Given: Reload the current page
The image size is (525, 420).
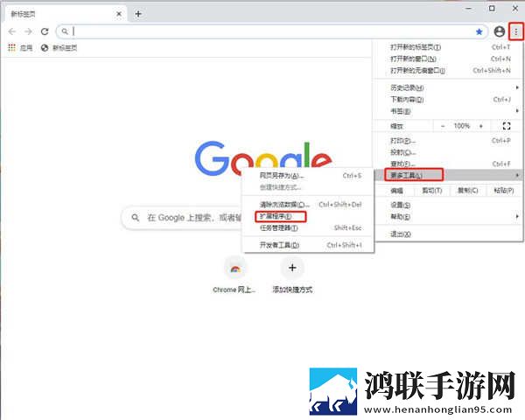Looking at the screenshot, I should coord(45,31).
